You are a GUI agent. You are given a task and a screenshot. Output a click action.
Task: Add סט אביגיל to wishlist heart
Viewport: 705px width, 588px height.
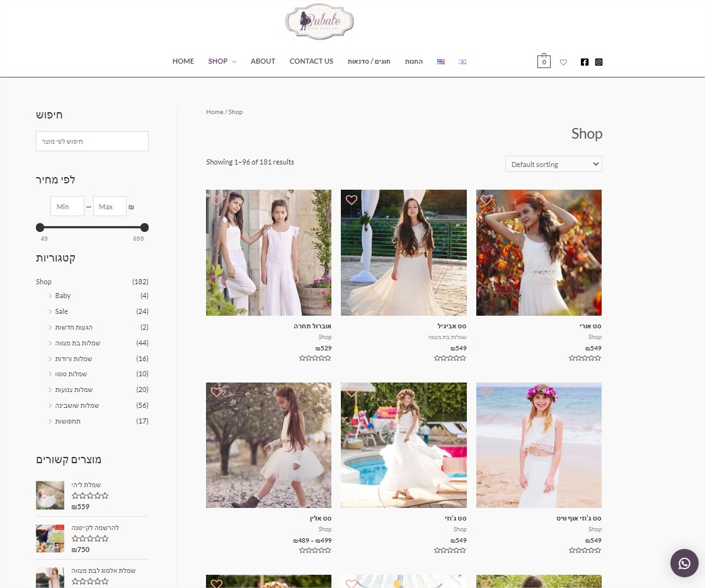pos(352,200)
